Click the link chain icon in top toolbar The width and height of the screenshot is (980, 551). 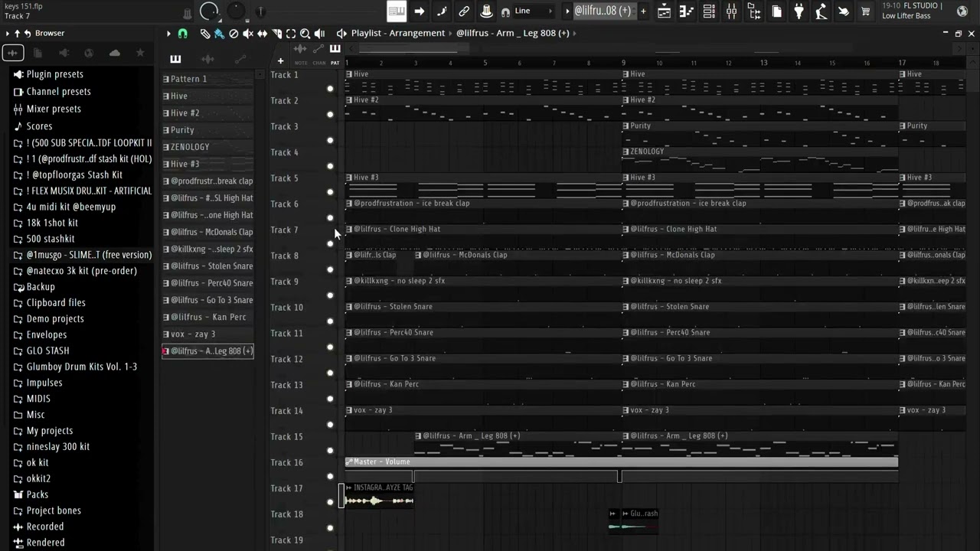(464, 11)
